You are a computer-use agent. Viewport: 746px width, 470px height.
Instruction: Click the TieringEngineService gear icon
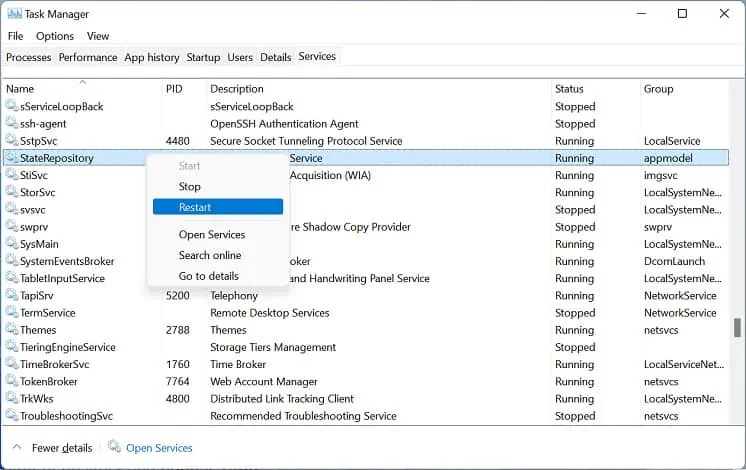[x=12, y=346]
